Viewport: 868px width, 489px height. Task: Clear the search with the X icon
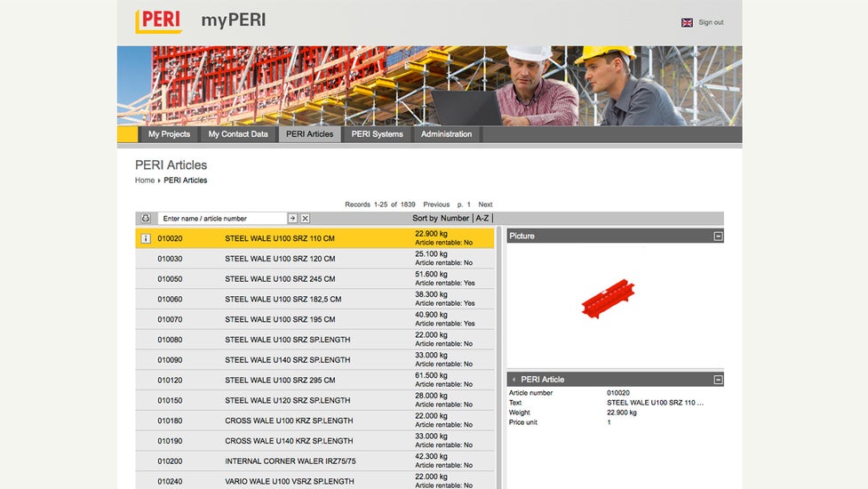coord(305,218)
